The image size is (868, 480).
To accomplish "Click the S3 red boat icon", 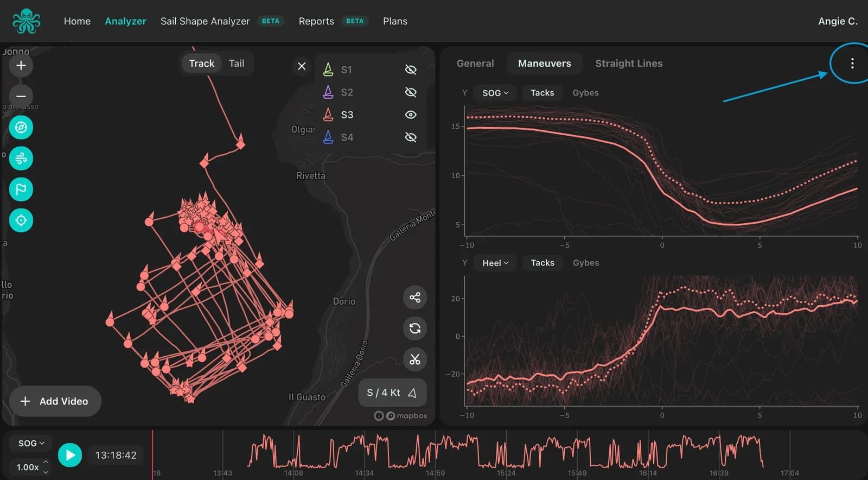I will 328,115.
